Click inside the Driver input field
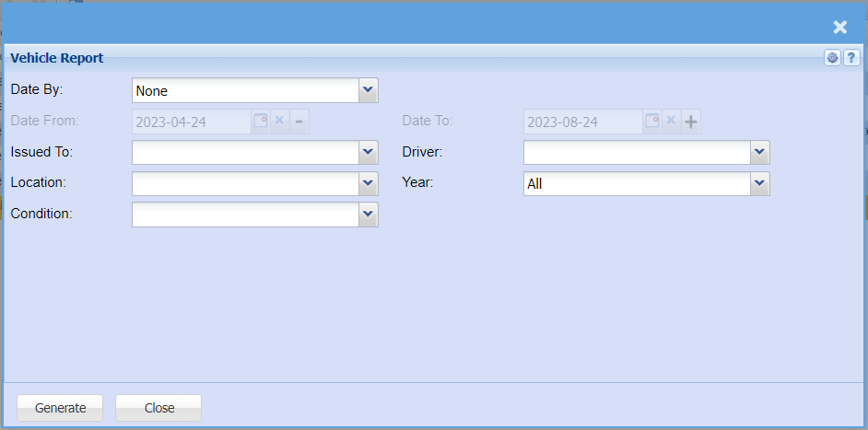This screenshot has width=868, height=430. 637,152
